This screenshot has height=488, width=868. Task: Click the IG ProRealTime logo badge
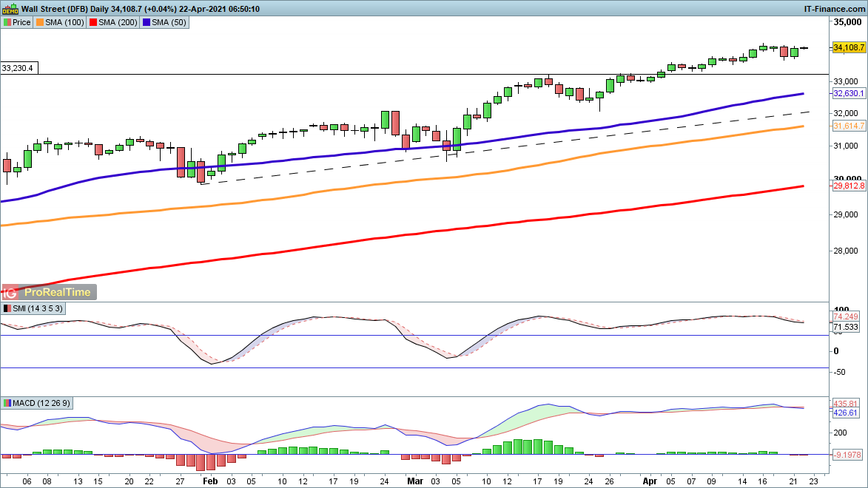point(50,292)
